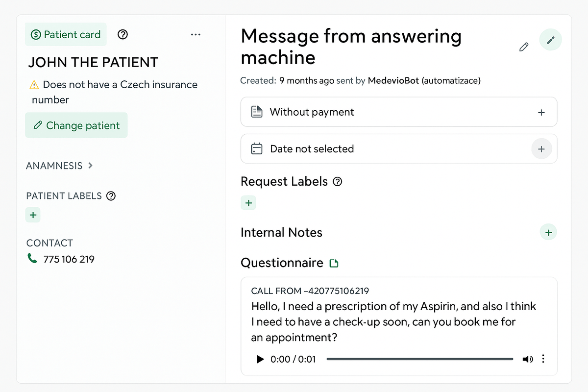Click the green phone icon under Contact

[32, 259]
